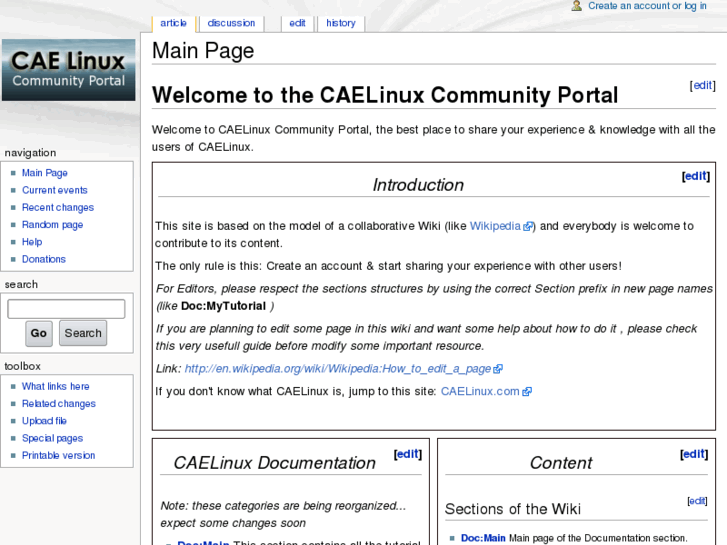Click the user icon beside Create an account
727x545 pixels.
click(x=576, y=6)
